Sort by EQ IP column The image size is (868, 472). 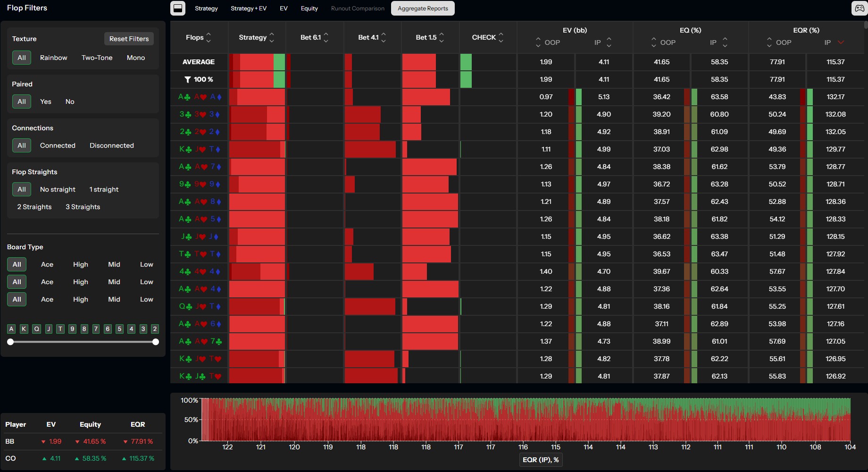[725, 42]
